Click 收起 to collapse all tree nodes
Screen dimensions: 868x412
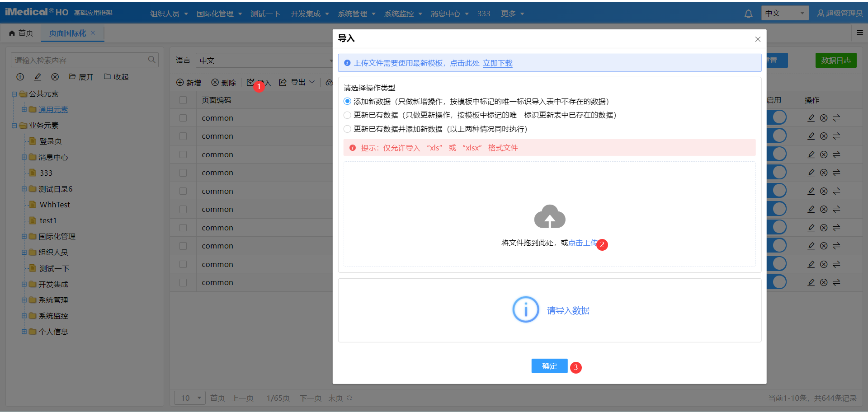(116, 77)
